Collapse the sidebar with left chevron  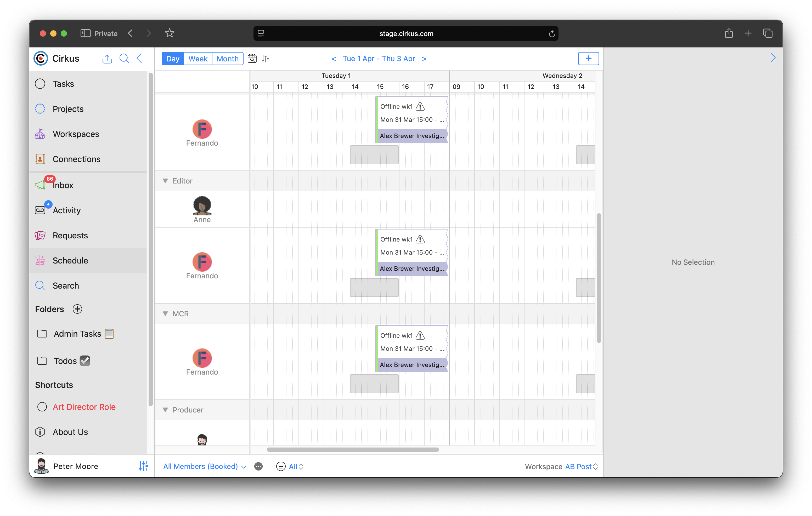[139, 59]
